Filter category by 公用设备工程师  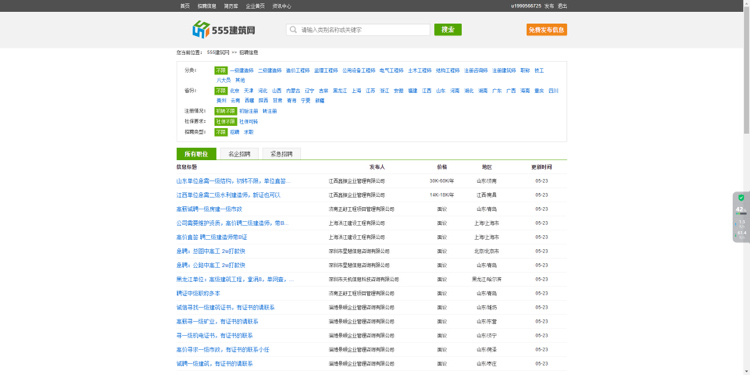[x=359, y=70]
